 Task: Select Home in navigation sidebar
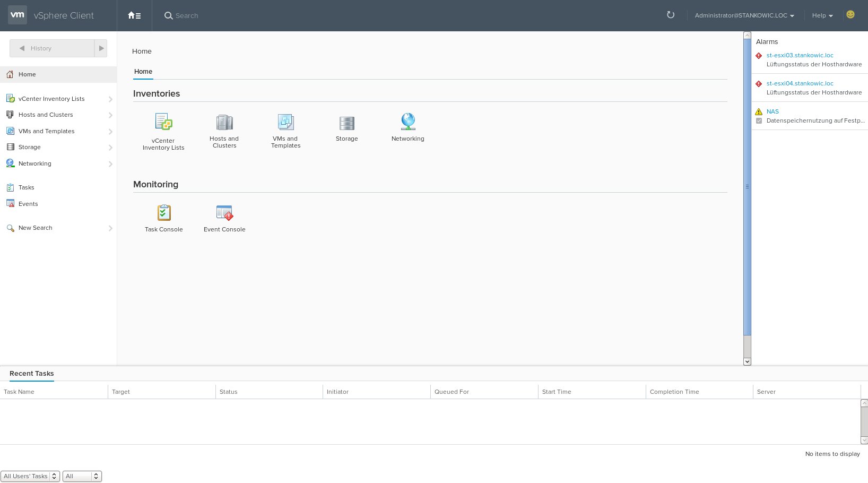pos(58,74)
